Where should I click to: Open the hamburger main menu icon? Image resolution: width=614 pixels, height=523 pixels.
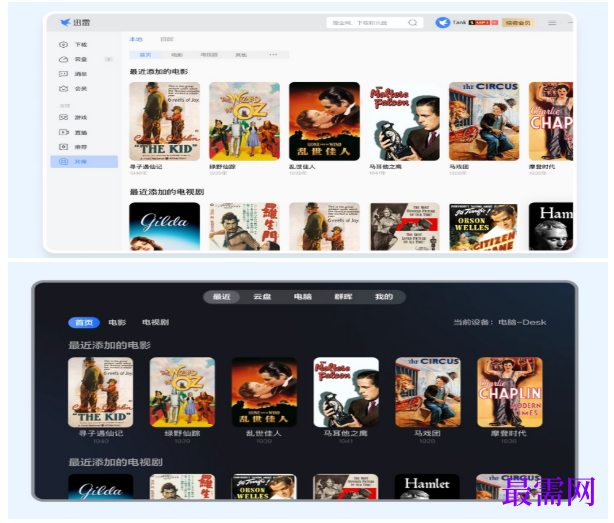[552, 23]
